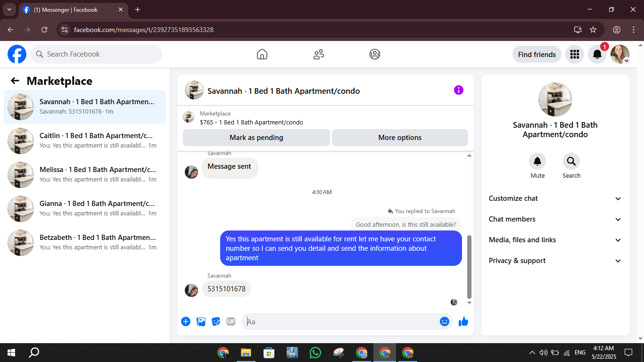644x362 pixels.
Task: Open Microsoft Store from the taskbar
Action: coord(269,353)
